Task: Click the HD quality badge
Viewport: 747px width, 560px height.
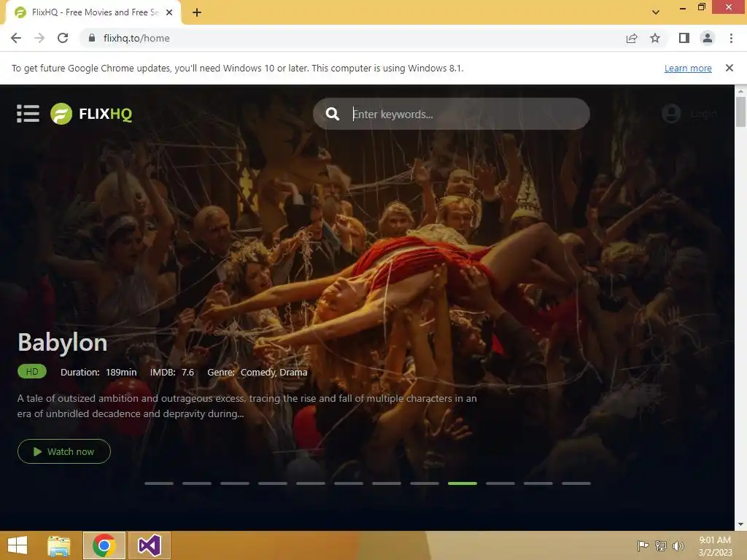Action: 32,371
